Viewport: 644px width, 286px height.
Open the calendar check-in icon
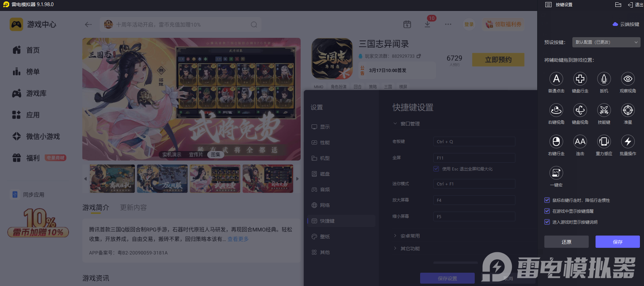click(407, 24)
